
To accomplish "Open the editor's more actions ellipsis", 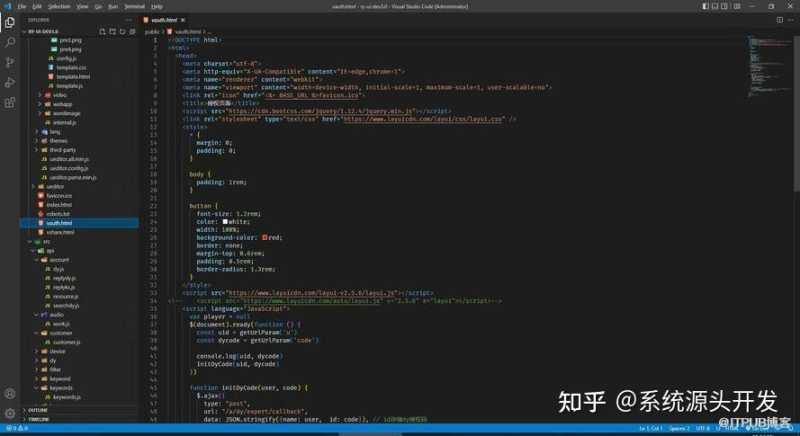I will (791, 20).
